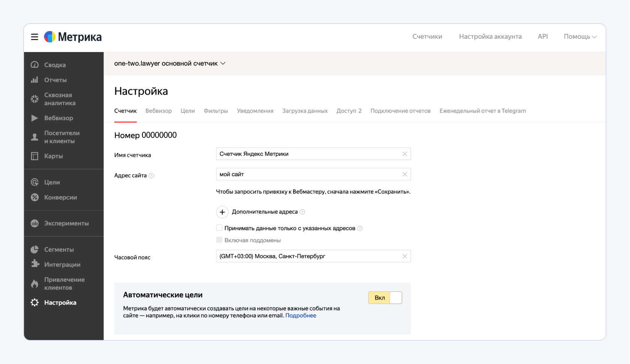This screenshot has width=630, height=364.
Task: Switch to the Уведомления tab
Action: (x=255, y=111)
